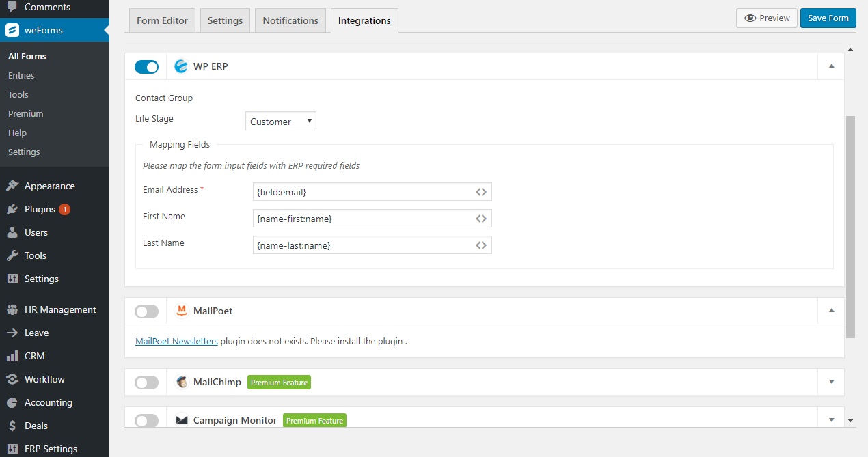868x457 pixels.
Task: Disable the WP ERP integration toggle
Action: [146, 66]
